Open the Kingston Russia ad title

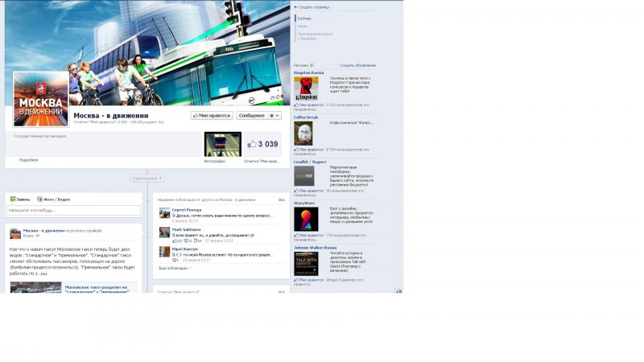pyautogui.click(x=308, y=73)
